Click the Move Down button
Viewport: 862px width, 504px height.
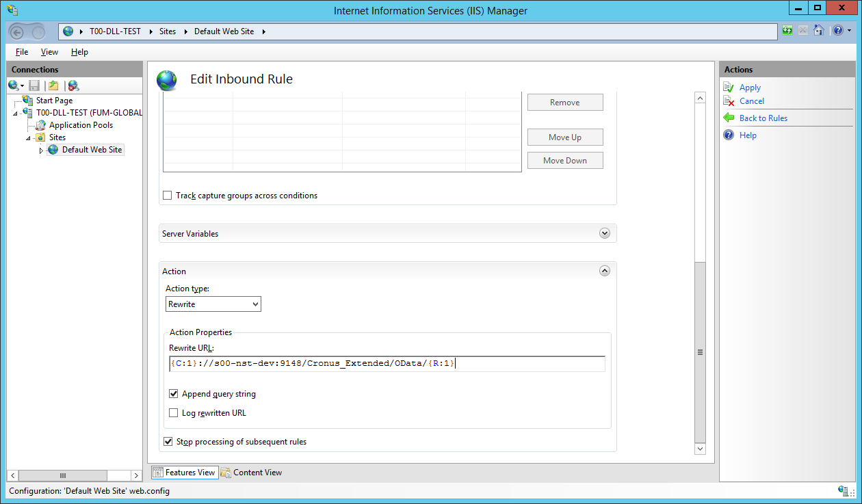click(565, 161)
